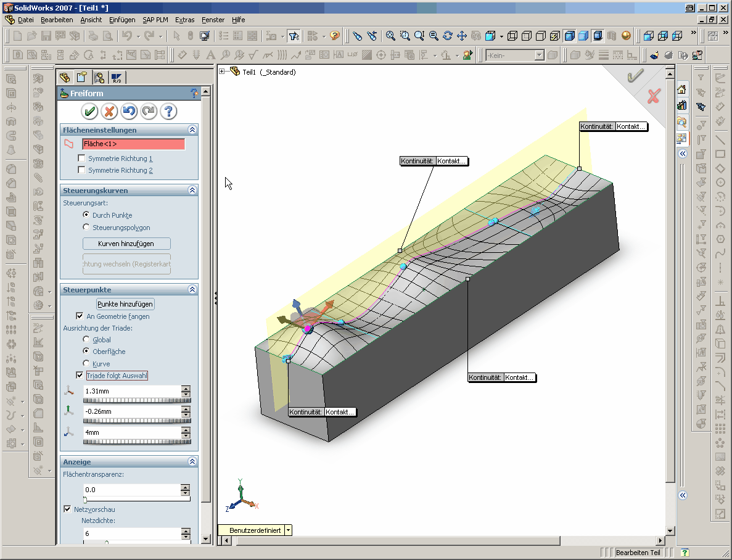Open the ConfigurationManager tab
732x560 pixels.
coord(99,77)
